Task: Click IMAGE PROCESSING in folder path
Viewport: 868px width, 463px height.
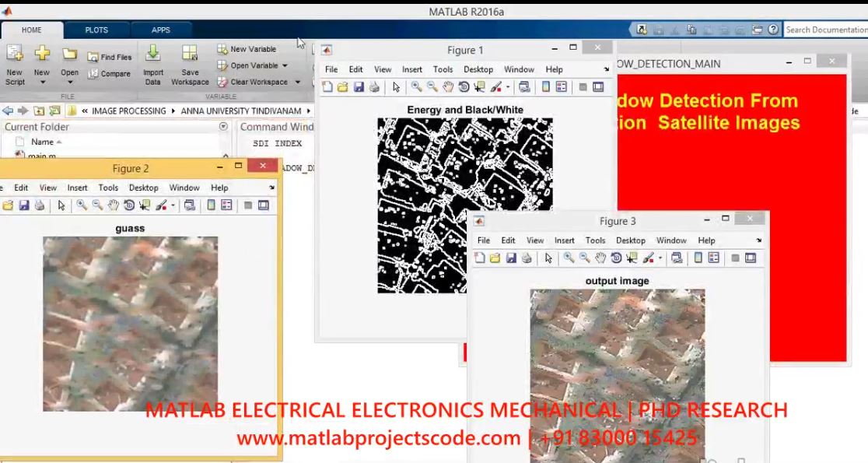Action: pos(128,110)
